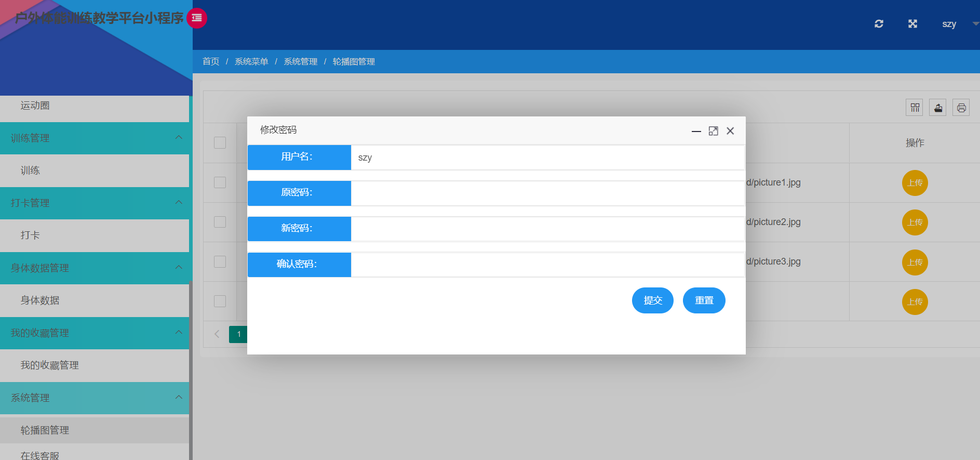
Task: Toggle fullscreen with the expand arrows icon
Action: point(912,24)
